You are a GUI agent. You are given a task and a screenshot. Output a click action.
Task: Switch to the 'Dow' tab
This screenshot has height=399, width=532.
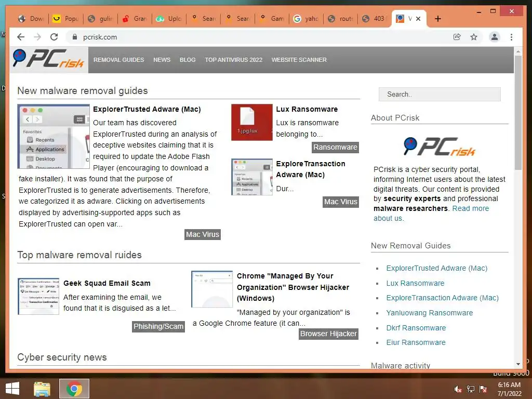(x=32, y=19)
